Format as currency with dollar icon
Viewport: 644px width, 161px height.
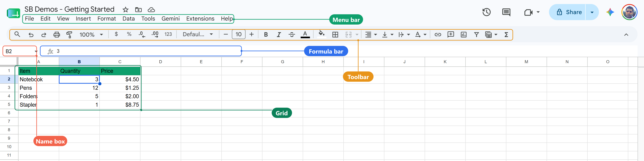tap(116, 34)
